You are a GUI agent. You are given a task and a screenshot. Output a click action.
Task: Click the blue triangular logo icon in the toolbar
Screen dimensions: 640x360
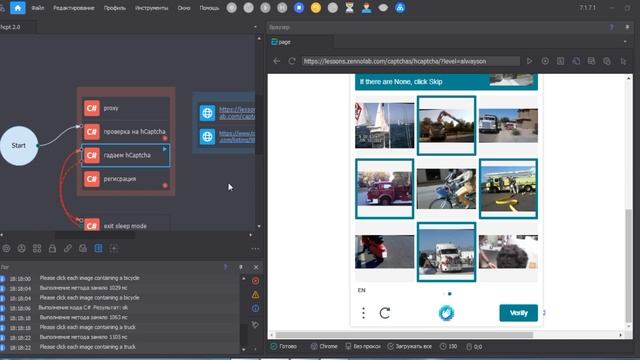tap(400, 8)
